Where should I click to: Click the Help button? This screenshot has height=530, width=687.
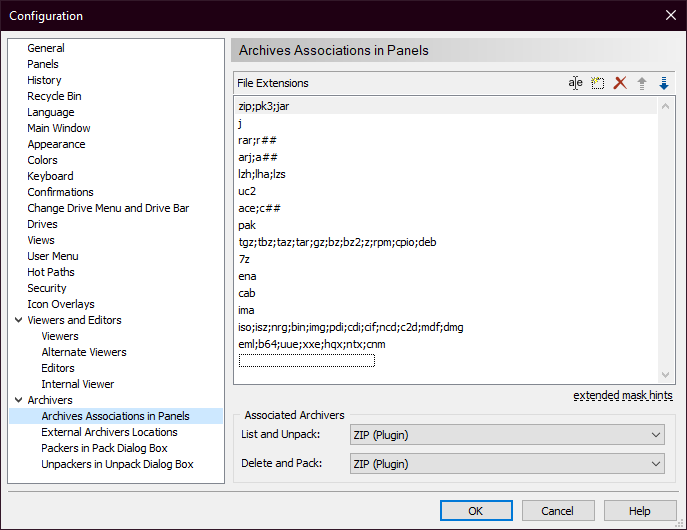tap(640, 511)
